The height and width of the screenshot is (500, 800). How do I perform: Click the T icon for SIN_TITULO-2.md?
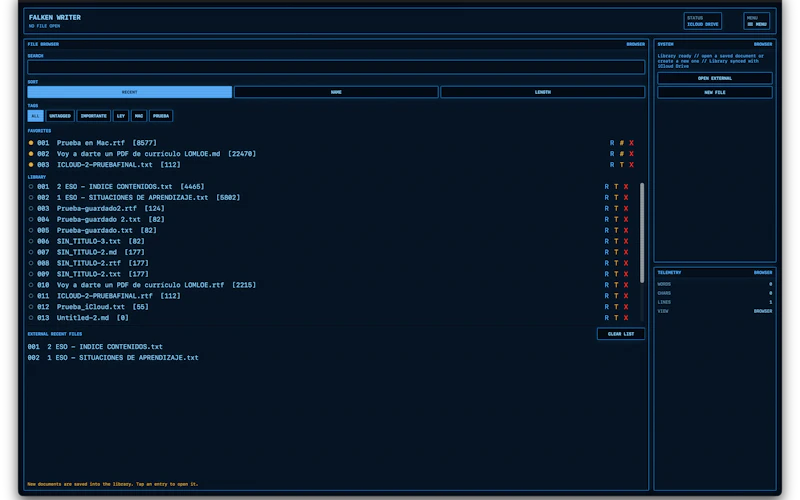pyautogui.click(x=616, y=252)
